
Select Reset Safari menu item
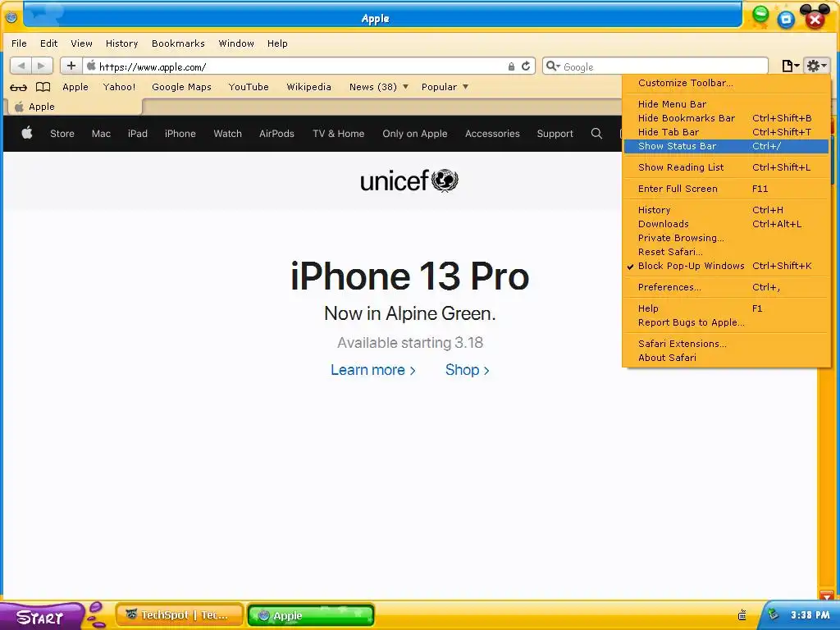pyautogui.click(x=726, y=252)
